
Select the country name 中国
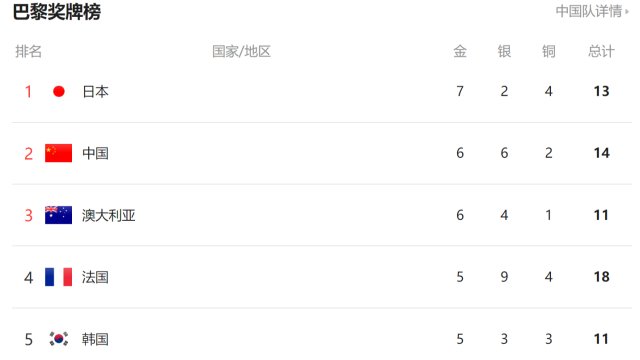click(x=96, y=153)
